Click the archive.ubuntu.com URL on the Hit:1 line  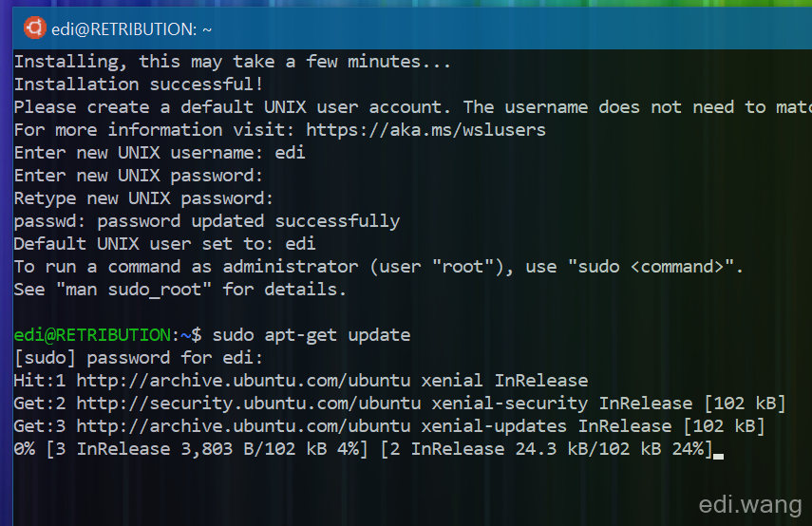point(243,381)
